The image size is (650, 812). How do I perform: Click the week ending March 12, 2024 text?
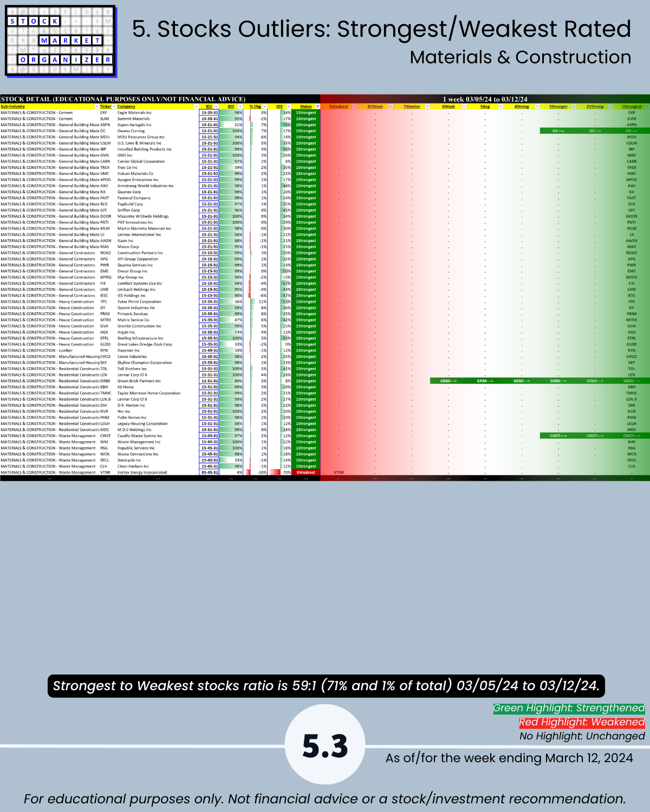coord(509,758)
